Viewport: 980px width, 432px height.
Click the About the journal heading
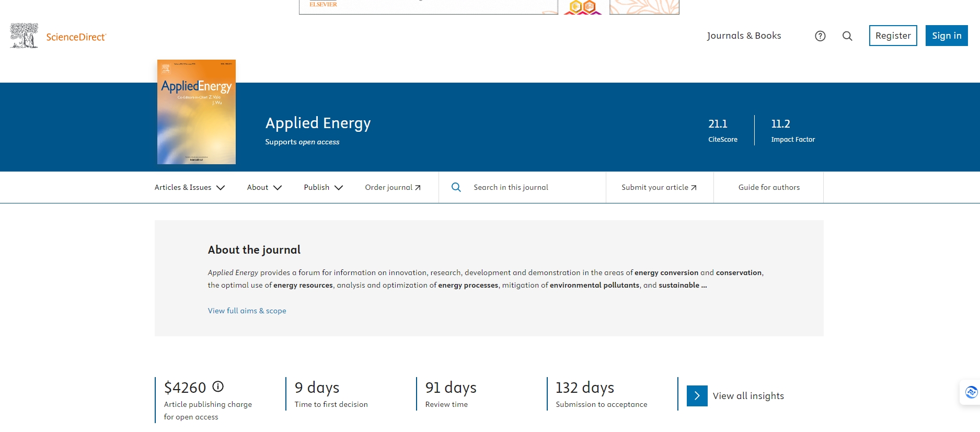pos(254,250)
